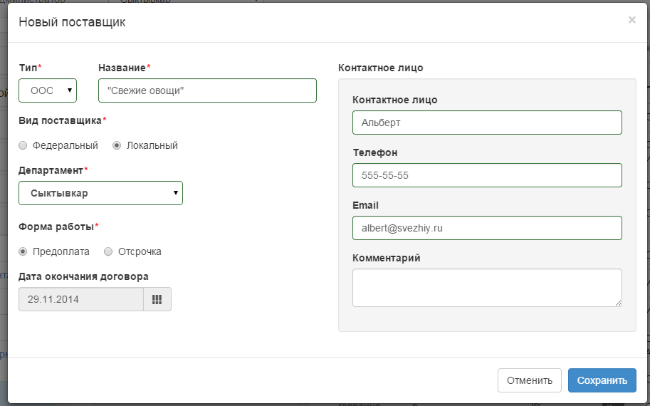Click the Телефон field with 555-55-55
Image resolution: width=650 pixels, height=406 pixels.
pyautogui.click(x=487, y=175)
